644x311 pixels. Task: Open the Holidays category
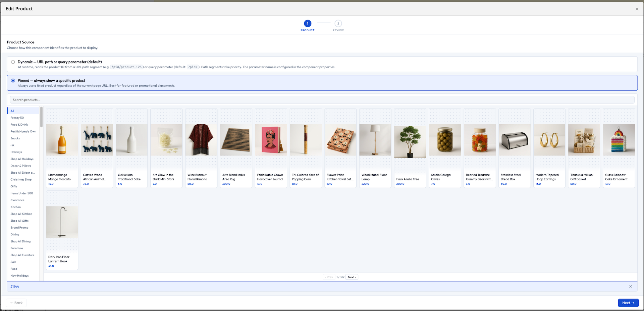coord(23,152)
